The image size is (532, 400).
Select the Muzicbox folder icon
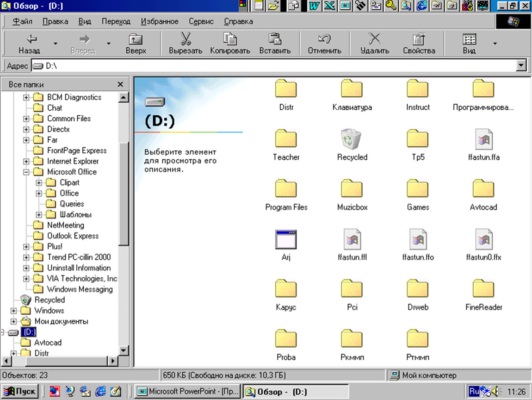(352, 188)
